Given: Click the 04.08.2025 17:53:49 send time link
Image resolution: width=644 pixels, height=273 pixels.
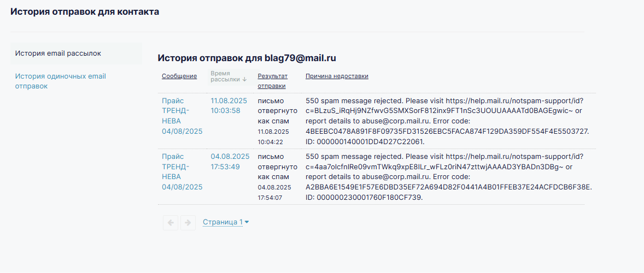Looking at the screenshot, I should 230,162.
